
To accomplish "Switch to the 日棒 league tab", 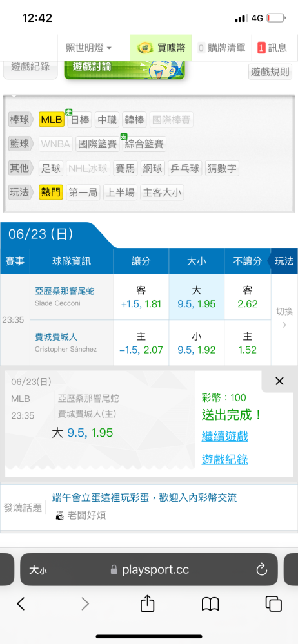I will (80, 120).
